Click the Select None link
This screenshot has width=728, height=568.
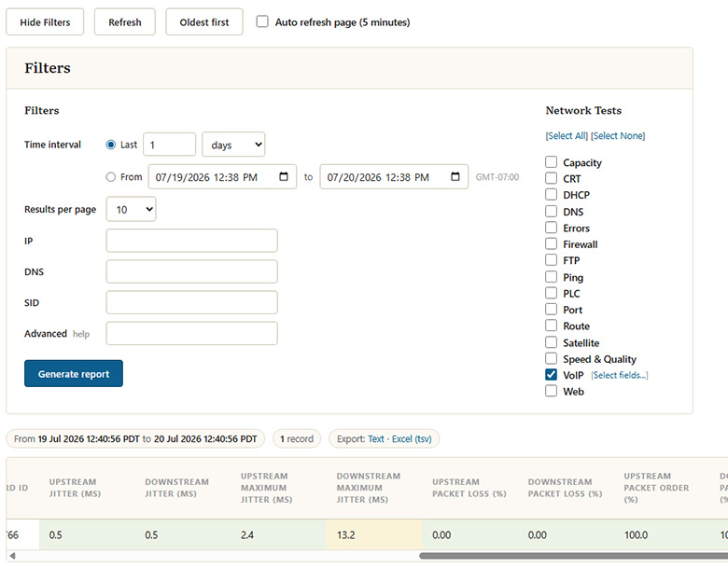pyautogui.click(x=618, y=135)
